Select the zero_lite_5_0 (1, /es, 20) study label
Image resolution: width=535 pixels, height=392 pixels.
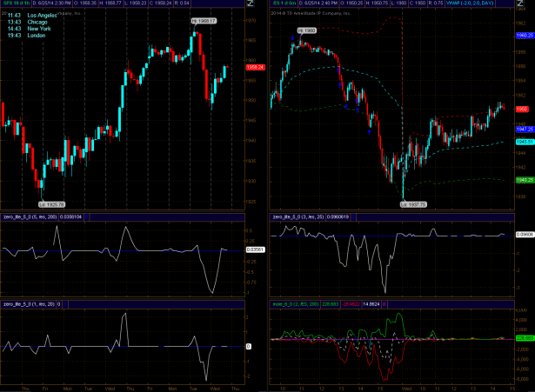(29, 304)
